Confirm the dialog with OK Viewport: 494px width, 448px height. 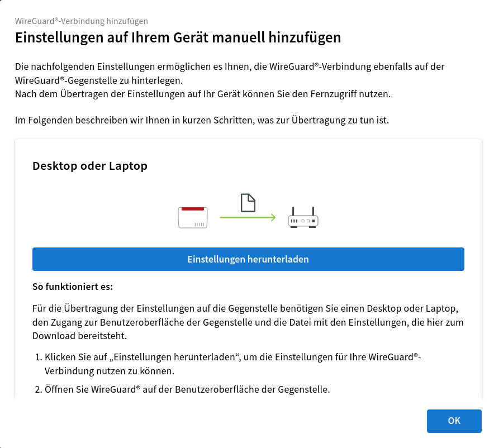pos(454,421)
